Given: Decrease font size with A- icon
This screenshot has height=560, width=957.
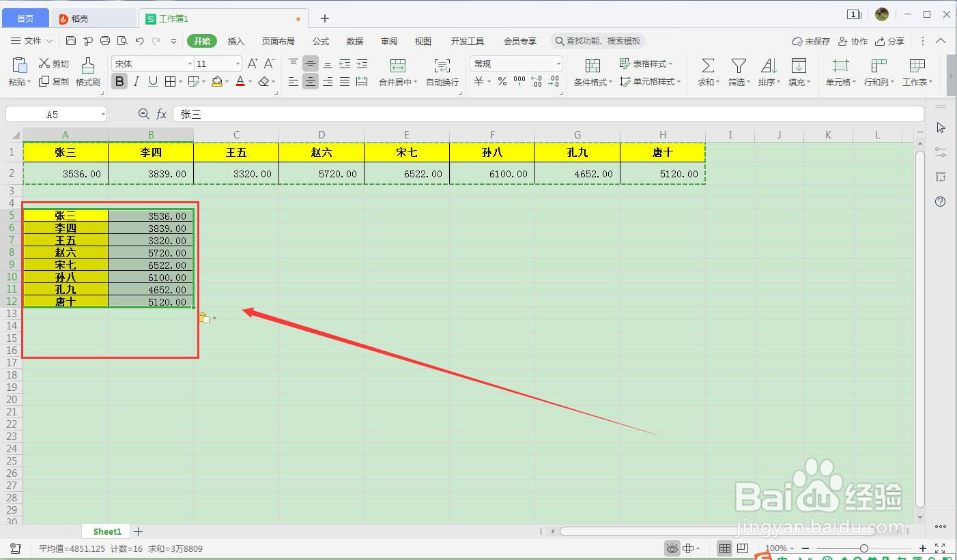Looking at the screenshot, I should tap(270, 63).
